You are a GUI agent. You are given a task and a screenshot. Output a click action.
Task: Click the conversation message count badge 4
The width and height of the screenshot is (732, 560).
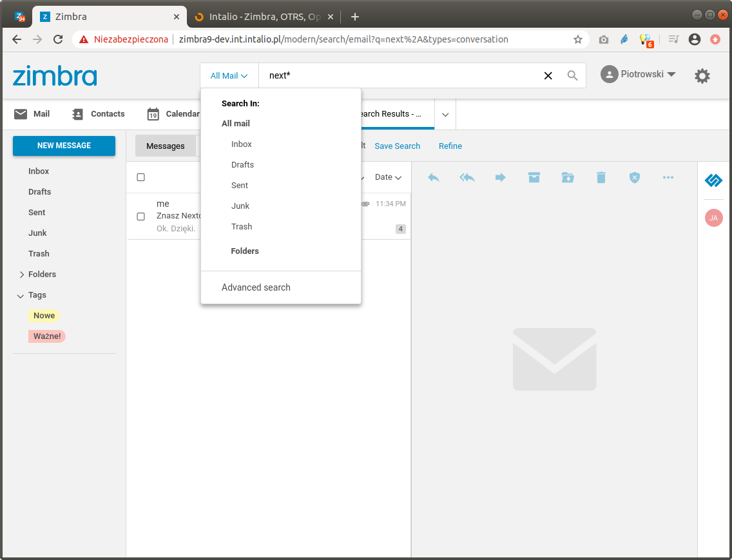(x=401, y=229)
